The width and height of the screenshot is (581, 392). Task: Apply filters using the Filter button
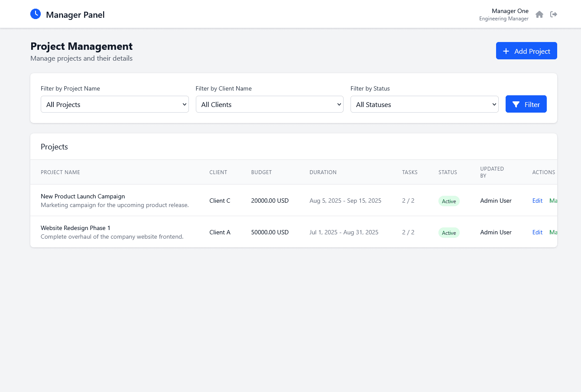click(526, 104)
